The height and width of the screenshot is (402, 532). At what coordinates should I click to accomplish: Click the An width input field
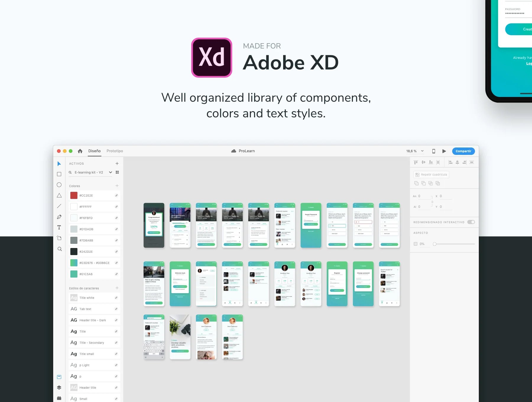pos(424,196)
